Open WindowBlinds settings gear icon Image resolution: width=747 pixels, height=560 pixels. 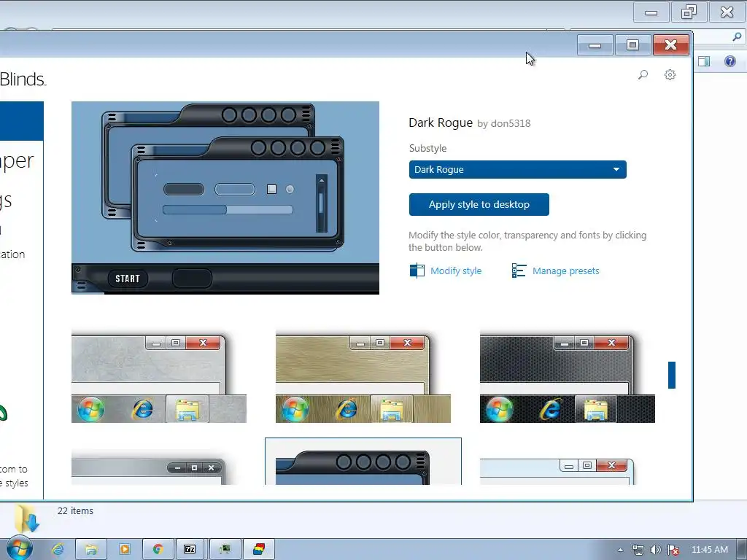pyautogui.click(x=670, y=75)
